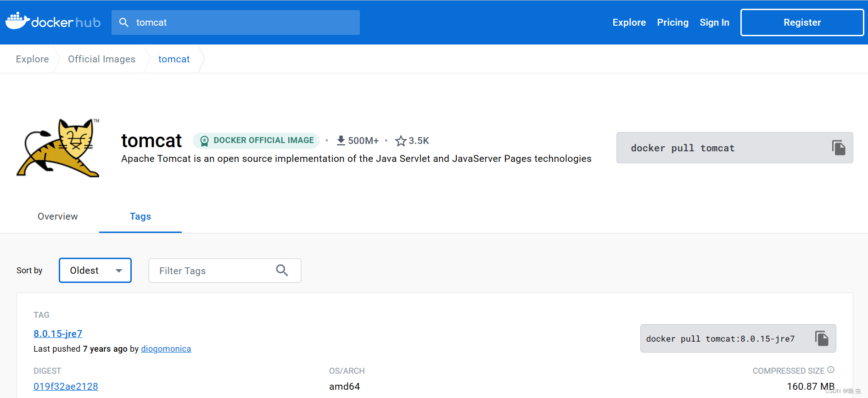Viewport: 868px width, 398px height.
Task: Click the 500M+ downloads count
Action: (x=363, y=141)
